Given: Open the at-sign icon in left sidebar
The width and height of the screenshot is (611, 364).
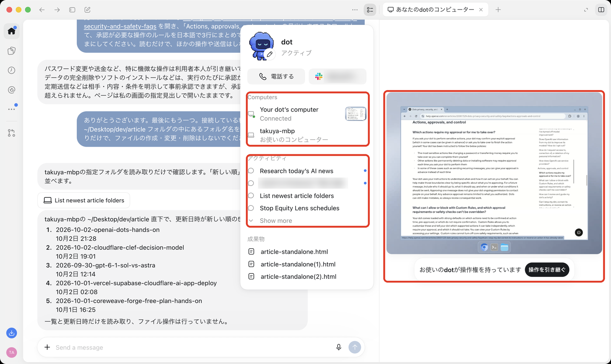Looking at the screenshot, I should 11,90.
